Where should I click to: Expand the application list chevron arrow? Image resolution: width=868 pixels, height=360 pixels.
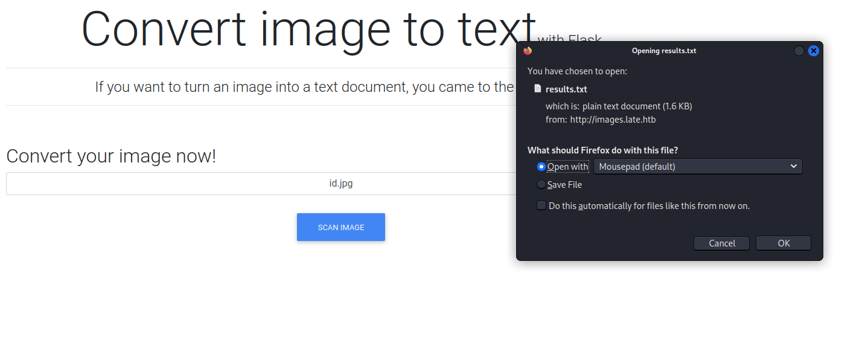793,166
